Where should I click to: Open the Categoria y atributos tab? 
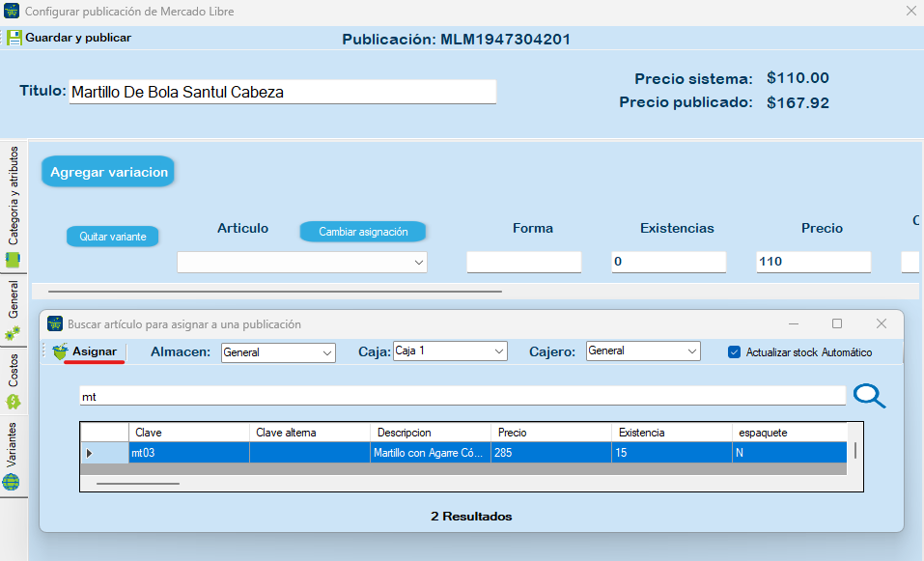13,196
